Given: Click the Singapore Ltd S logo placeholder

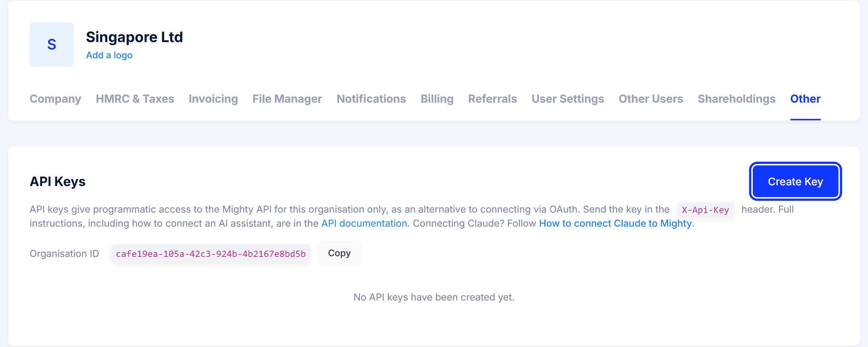Looking at the screenshot, I should pyautogui.click(x=52, y=44).
